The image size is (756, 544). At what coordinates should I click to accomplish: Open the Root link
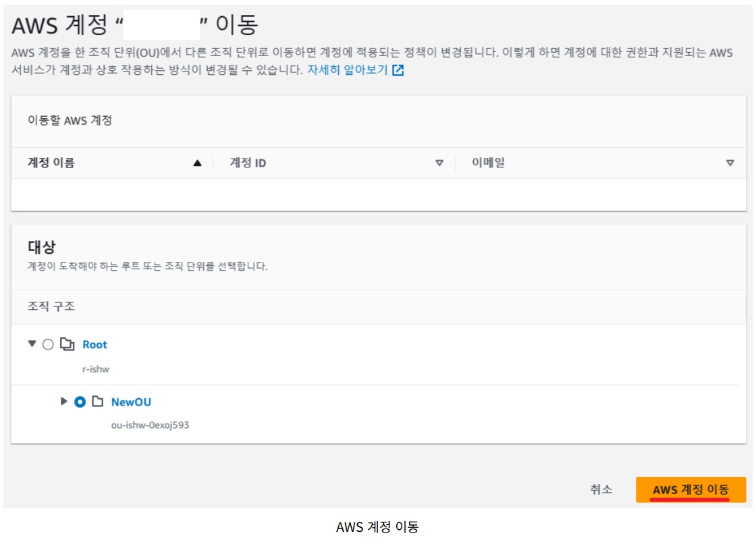(94, 344)
